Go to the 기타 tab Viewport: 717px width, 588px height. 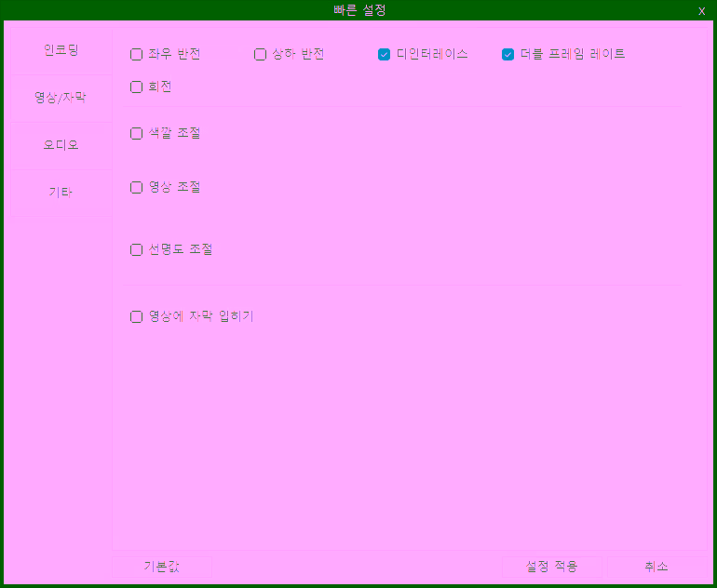pyautogui.click(x=61, y=193)
